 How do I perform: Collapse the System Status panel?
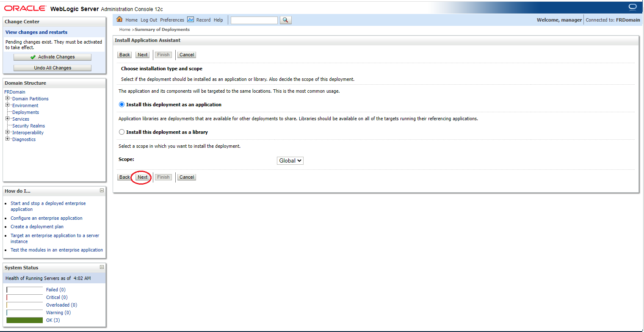point(102,267)
